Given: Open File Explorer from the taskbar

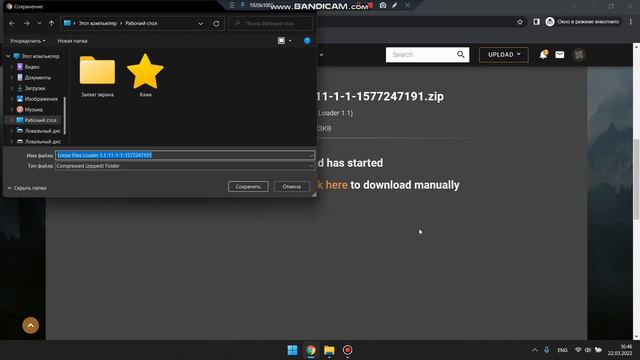Looking at the screenshot, I should 329,350.
